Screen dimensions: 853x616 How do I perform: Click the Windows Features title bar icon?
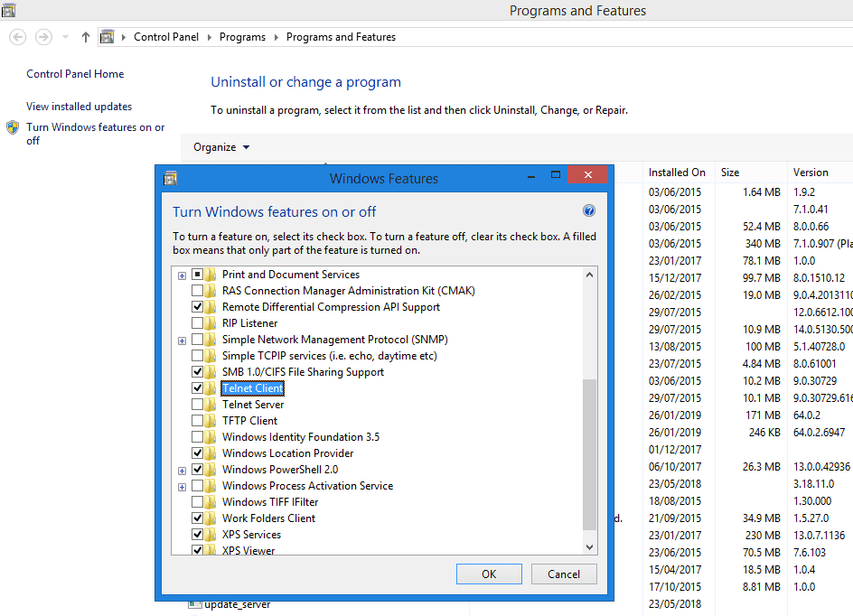point(170,178)
